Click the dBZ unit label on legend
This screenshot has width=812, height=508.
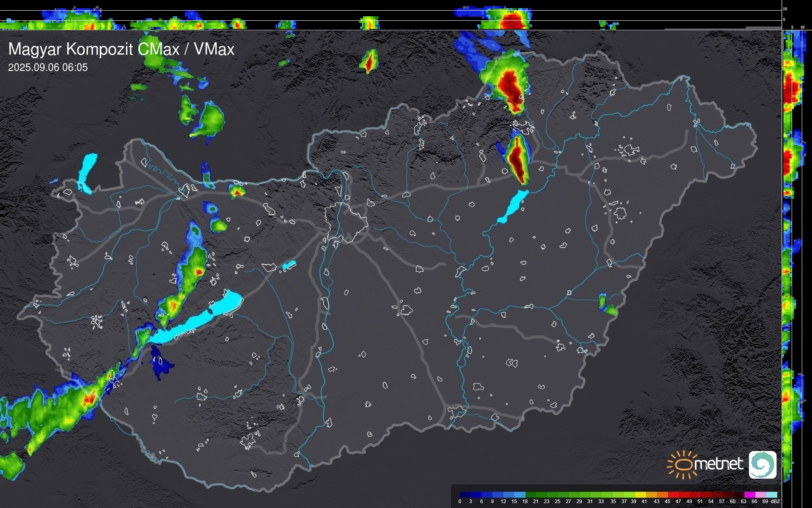775,501
